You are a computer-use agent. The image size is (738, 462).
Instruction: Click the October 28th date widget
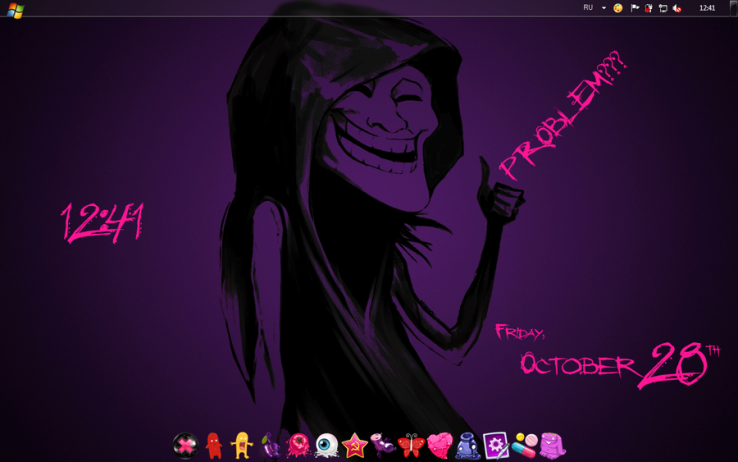tap(620, 365)
